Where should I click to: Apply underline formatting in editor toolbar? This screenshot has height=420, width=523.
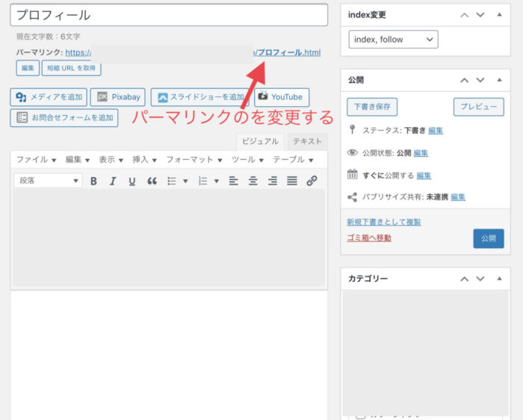pyautogui.click(x=132, y=181)
